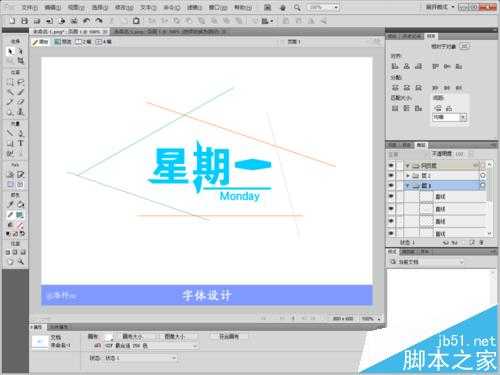Viewport: 500px width, 375px height.
Task: Select the Eyedropper tool
Action: [10, 205]
